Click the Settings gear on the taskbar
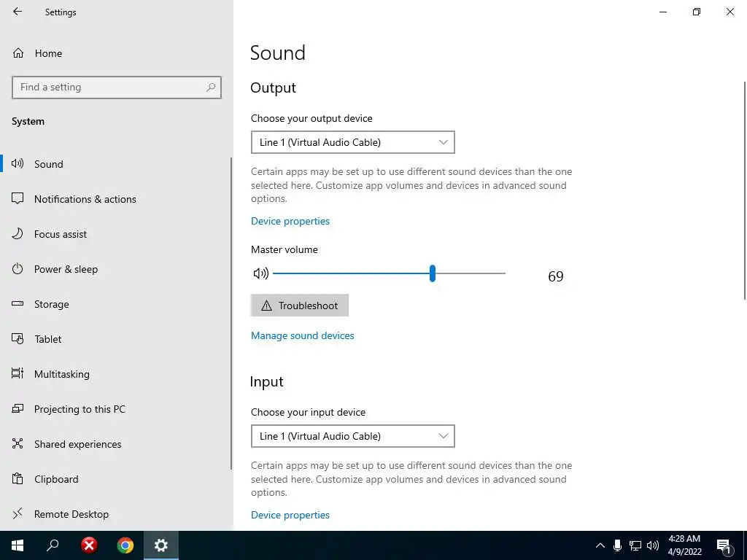Screen dimensions: 747x560 [161, 545]
